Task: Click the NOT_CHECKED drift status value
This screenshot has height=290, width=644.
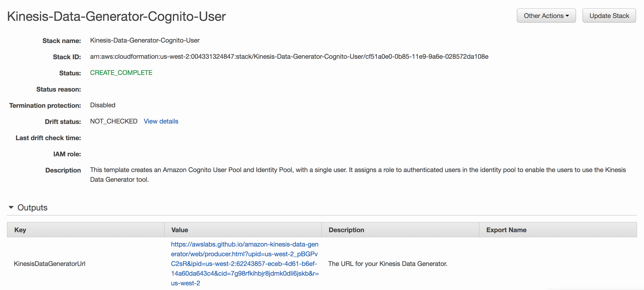Action: coord(113,121)
